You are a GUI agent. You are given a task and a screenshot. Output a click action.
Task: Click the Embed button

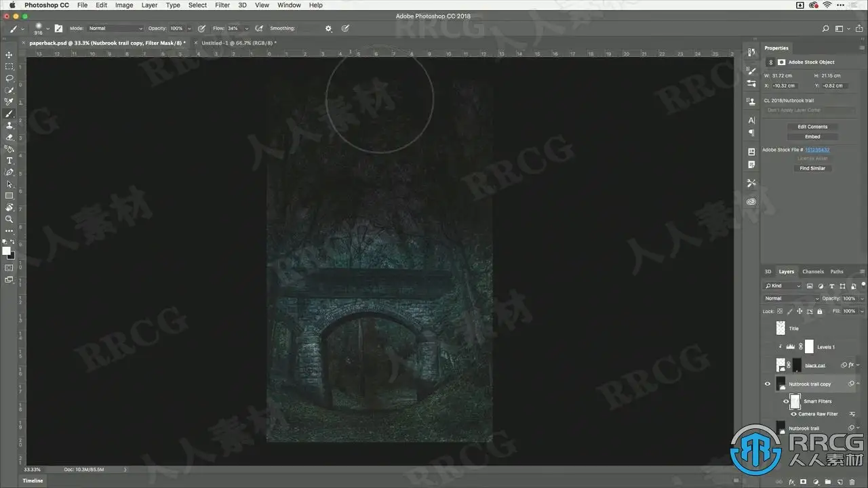coord(812,137)
